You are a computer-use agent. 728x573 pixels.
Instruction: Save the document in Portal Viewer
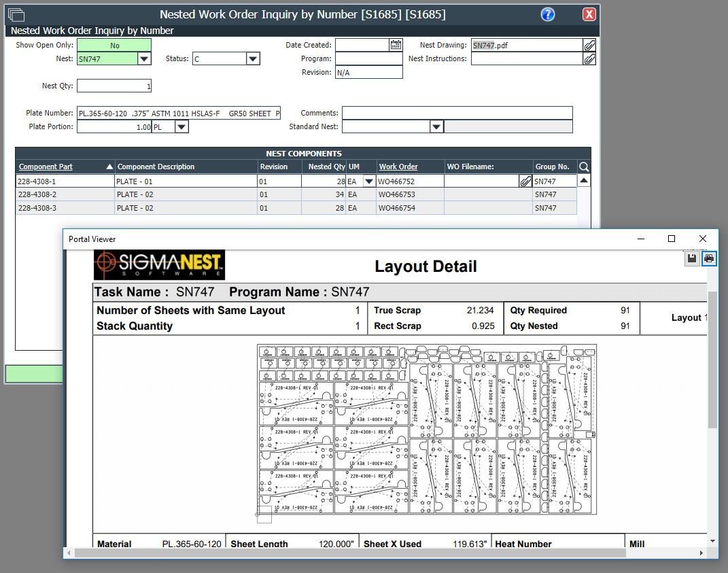pyautogui.click(x=691, y=258)
